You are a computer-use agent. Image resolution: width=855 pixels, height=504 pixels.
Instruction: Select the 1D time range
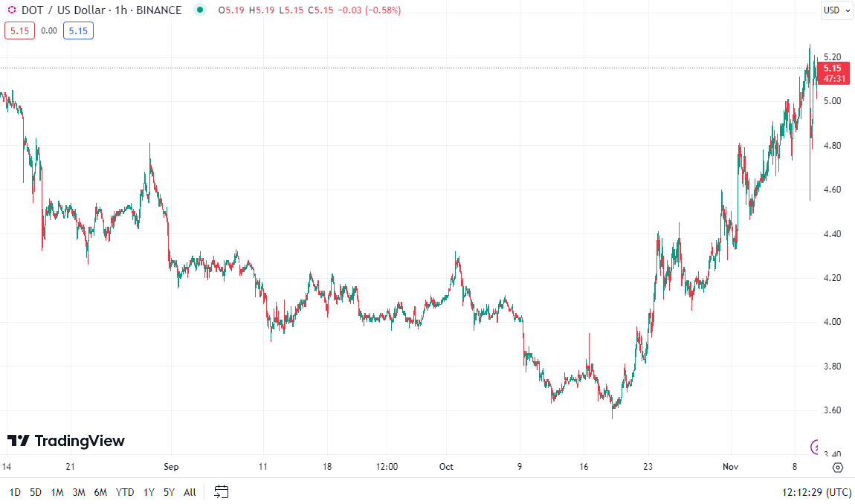pos(15,492)
